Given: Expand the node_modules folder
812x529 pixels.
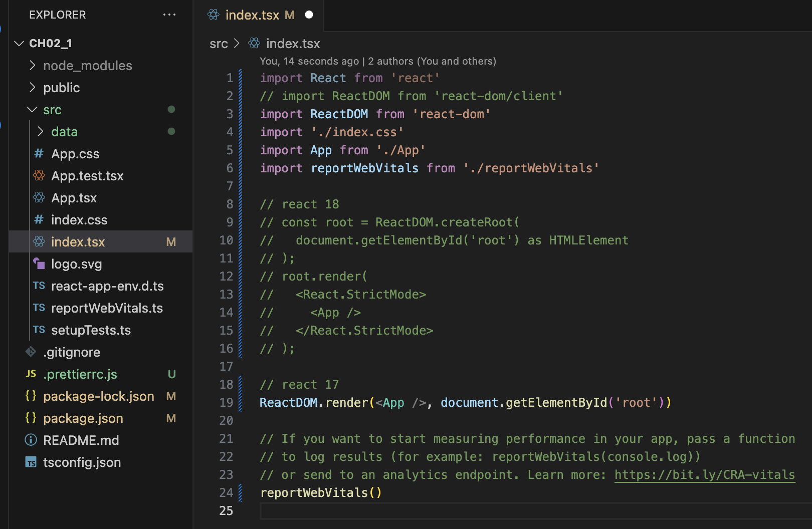Looking at the screenshot, I should click(33, 66).
